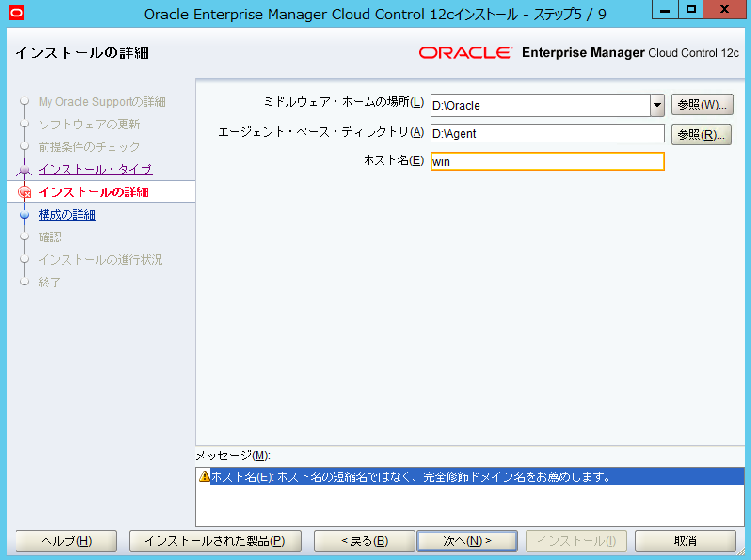This screenshot has height=560, width=751.
Task: Expand the middleware home location dropdown
Action: (x=657, y=105)
